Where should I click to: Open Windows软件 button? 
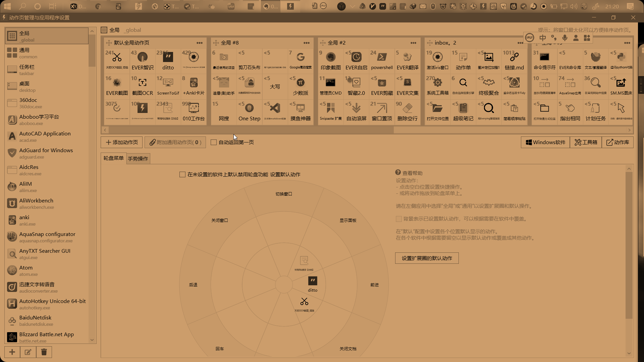(545, 142)
